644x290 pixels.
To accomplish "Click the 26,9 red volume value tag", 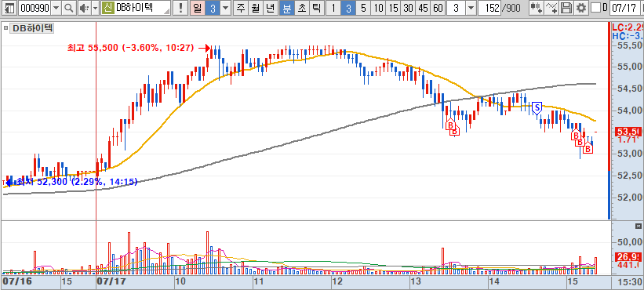I will point(628,257).
